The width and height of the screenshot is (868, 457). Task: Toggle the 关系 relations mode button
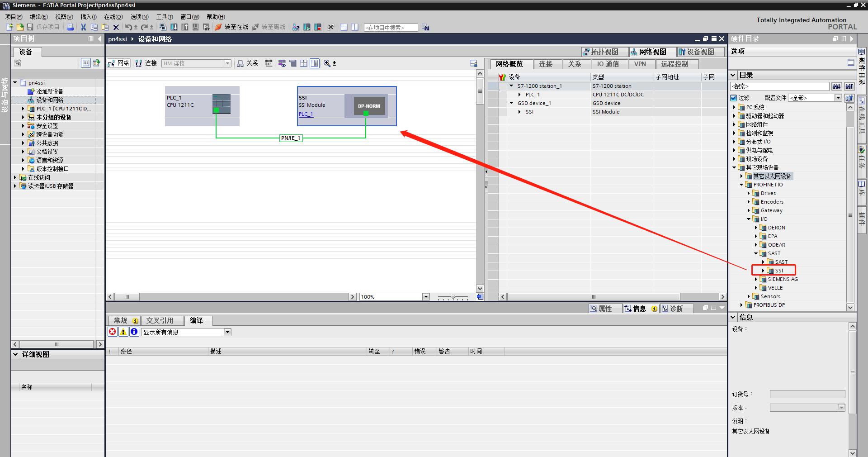pos(248,63)
